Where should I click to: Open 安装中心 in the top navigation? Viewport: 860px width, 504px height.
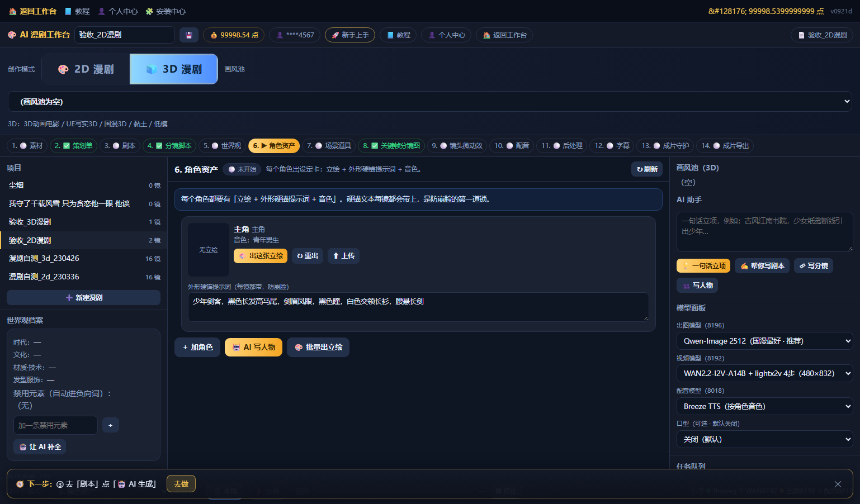[166, 11]
